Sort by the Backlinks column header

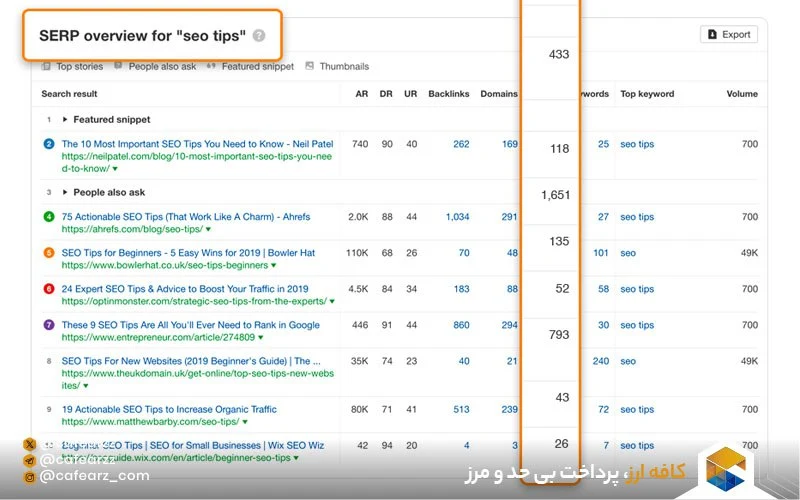(448, 94)
